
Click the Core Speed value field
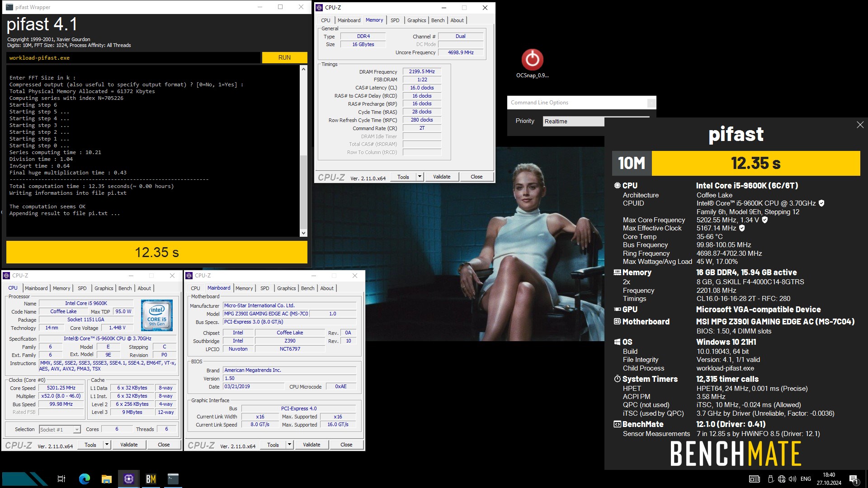click(x=61, y=388)
